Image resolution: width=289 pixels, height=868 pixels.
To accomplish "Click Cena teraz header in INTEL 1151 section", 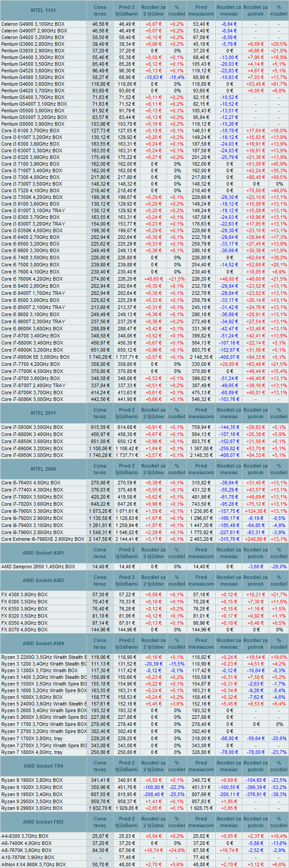I will coord(100,10).
